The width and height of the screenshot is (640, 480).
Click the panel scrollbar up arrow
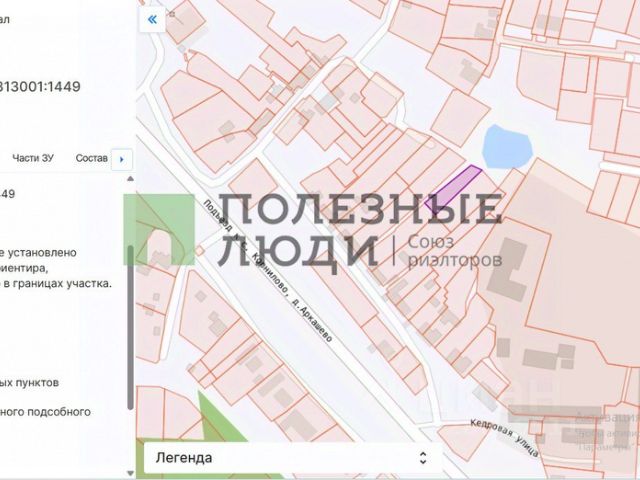[130, 179]
